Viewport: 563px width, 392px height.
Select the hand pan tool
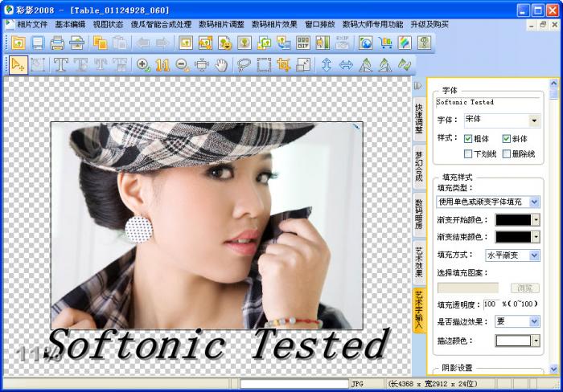tap(221, 65)
